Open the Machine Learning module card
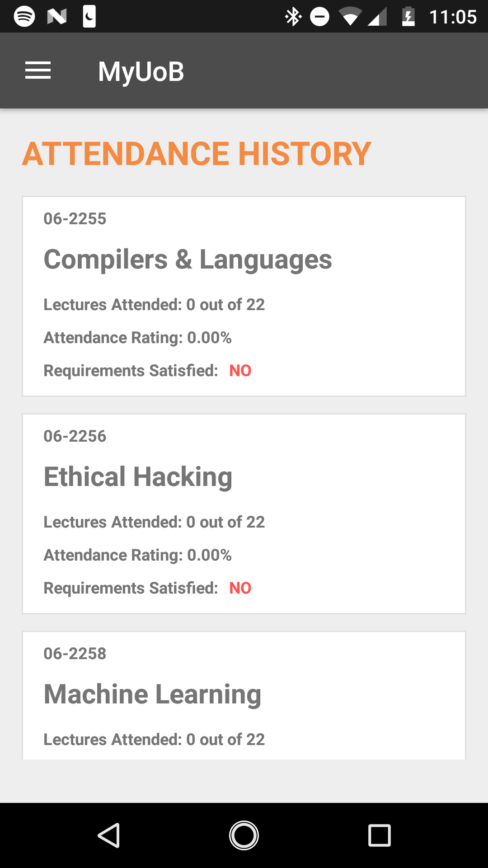 [x=244, y=695]
